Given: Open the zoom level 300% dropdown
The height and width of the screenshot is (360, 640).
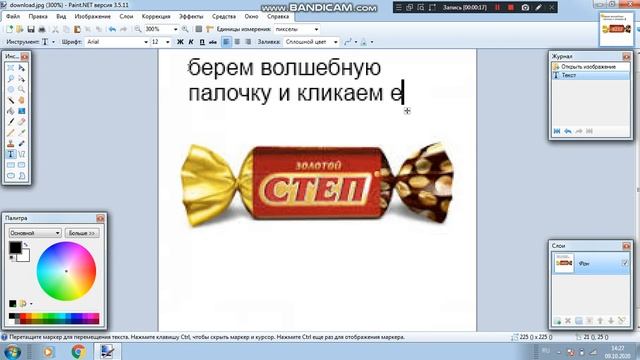Looking at the screenshot, I should click(x=176, y=29).
